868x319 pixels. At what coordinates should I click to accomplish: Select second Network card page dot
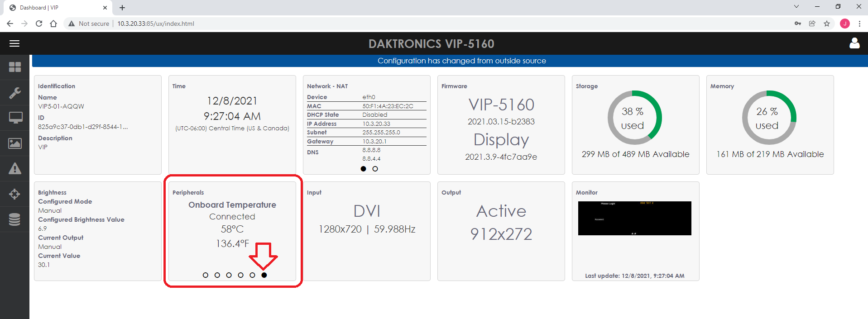[x=375, y=169]
